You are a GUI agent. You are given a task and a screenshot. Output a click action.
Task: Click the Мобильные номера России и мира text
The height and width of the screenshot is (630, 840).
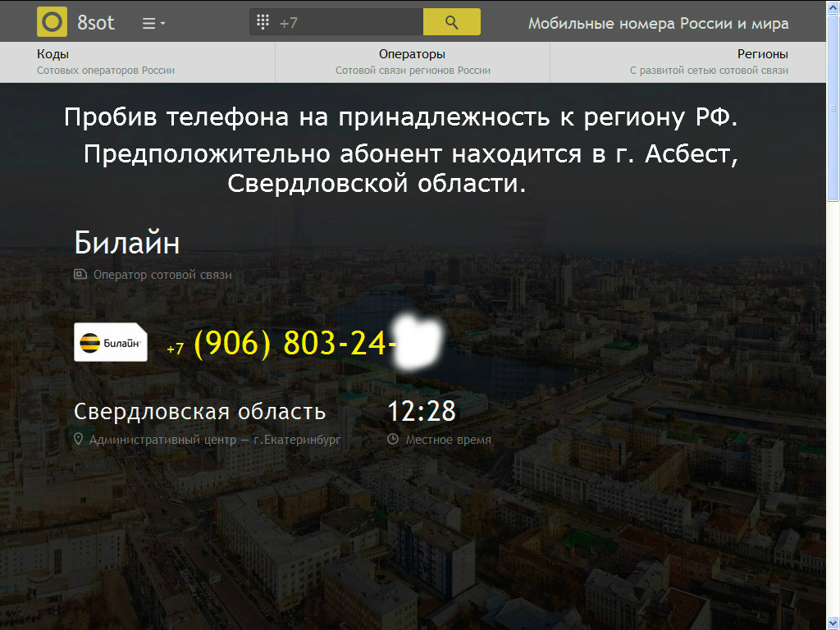(659, 24)
